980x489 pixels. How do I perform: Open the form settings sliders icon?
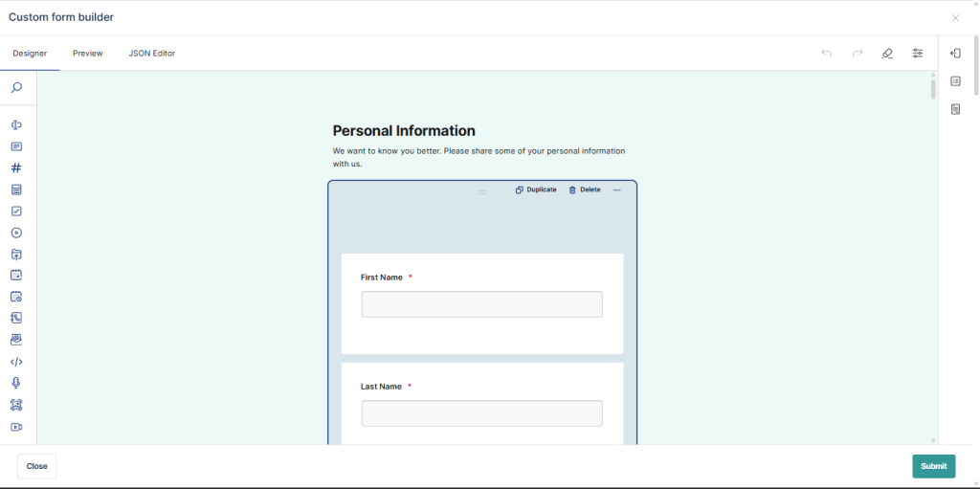pos(918,54)
